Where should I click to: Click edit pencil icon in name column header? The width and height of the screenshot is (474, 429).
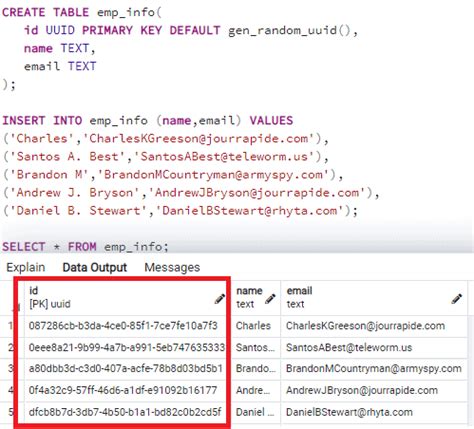pos(270,299)
